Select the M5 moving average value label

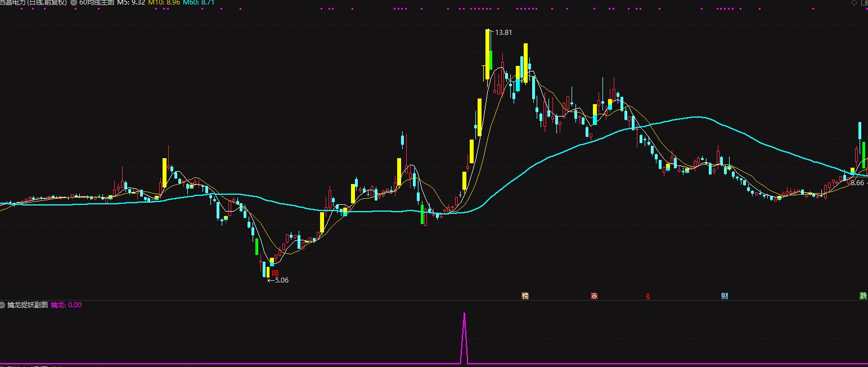(x=131, y=3)
